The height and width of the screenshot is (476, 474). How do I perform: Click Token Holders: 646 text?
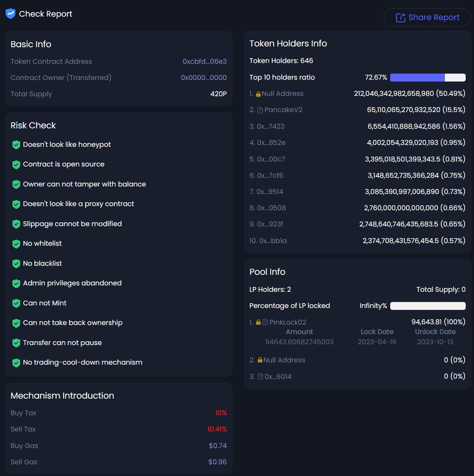tap(281, 61)
